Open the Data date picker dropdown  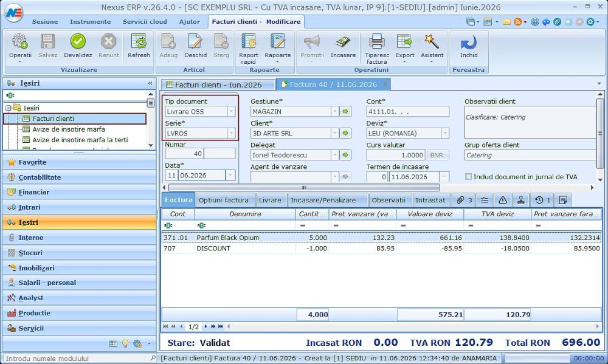pos(230,176)
